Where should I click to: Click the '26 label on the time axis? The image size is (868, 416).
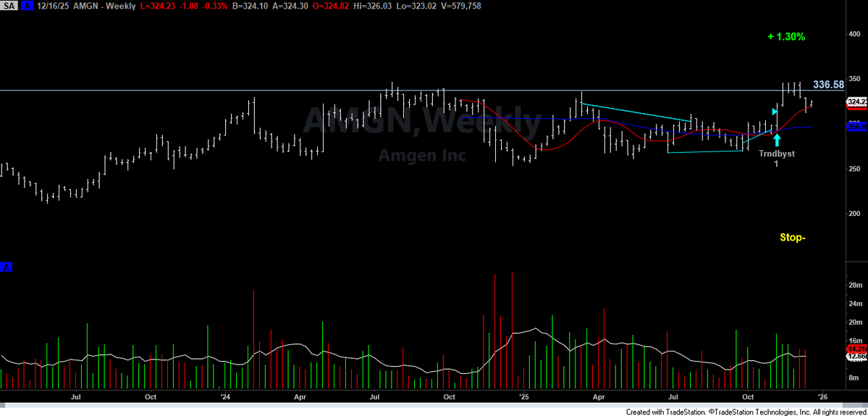click(822, 397)
